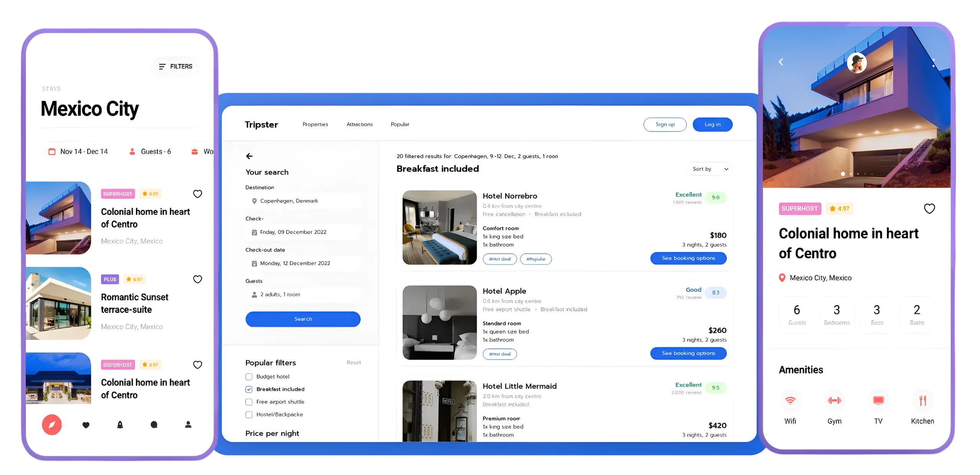Click the #Hot deal tag on Hotel Apple
980x475 pixels.
point(500,354)
